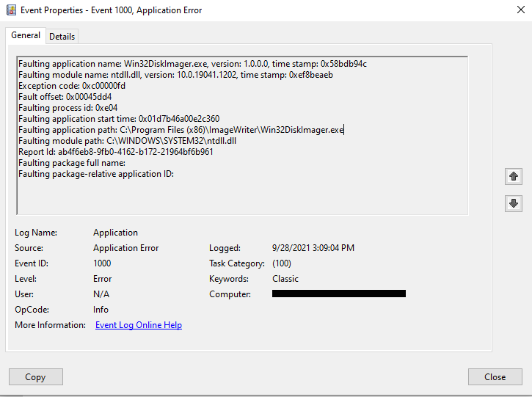This screenshot has width=532, height=397.
Task: Switch to the Details tab
Action: pos(62,36)
